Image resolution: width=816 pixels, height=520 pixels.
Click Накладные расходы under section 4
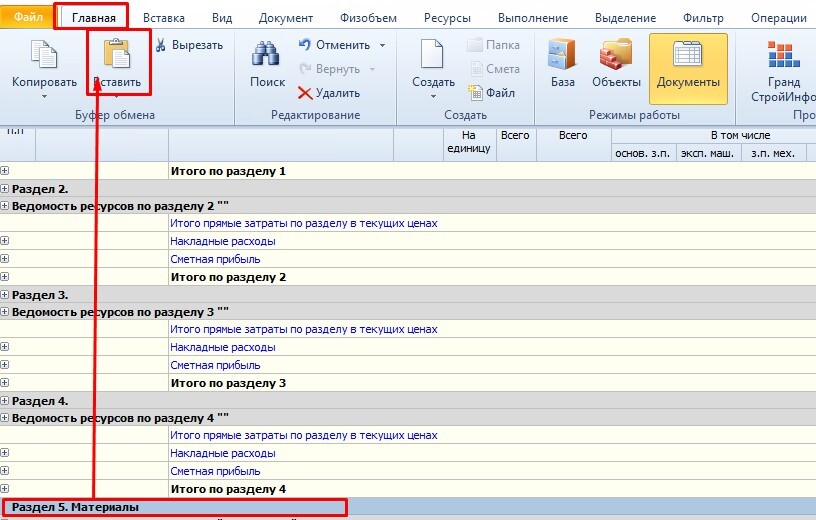click(x=223, y=453)
